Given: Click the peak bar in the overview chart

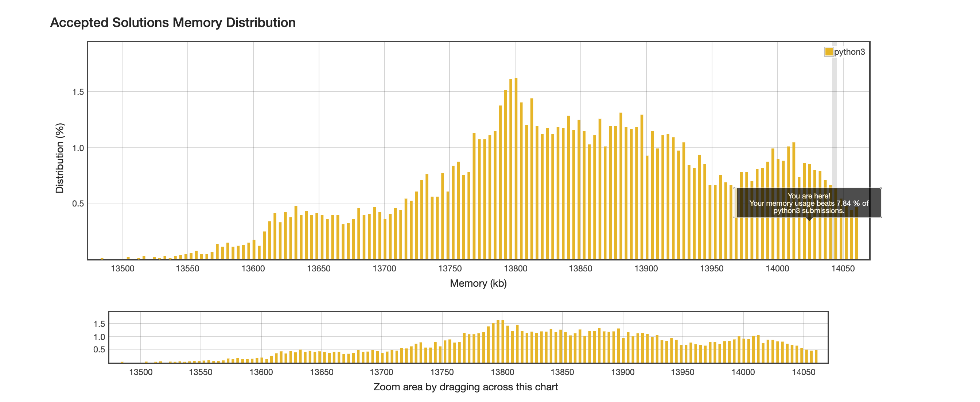Looking at the screenshot, I should coord(502,341).
